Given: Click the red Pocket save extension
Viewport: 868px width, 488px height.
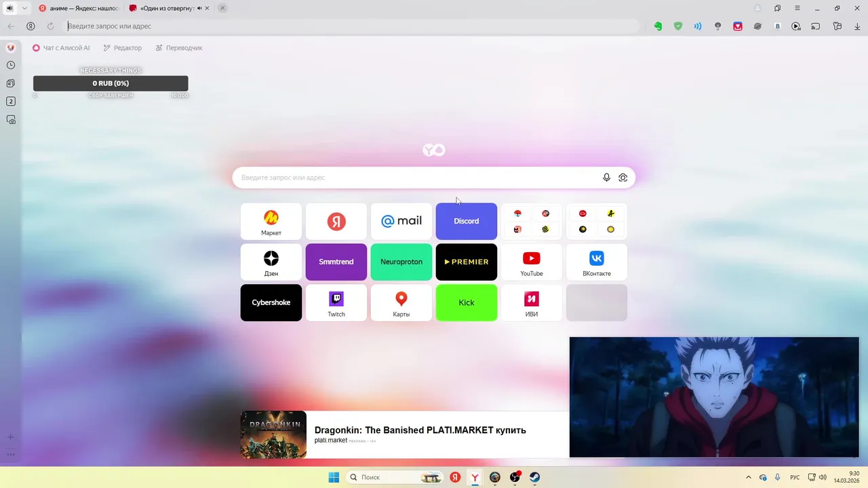Looking at the screenshot, I should pos(738,26).
